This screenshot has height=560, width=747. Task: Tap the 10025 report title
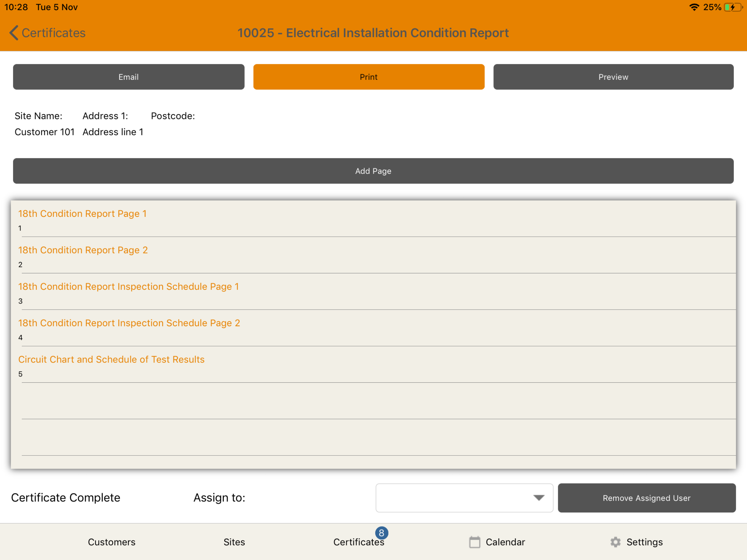(x=373, y=33)
